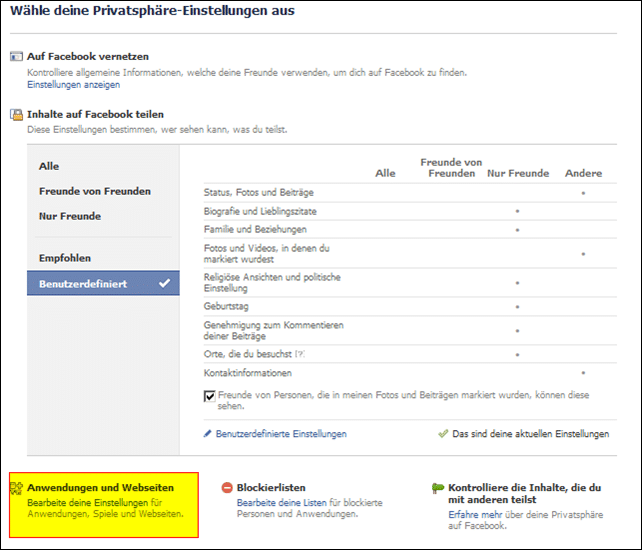Select the Freunde von Freunden preset
Viewport: 642px width, 550px height.
(x=95, y=191)
